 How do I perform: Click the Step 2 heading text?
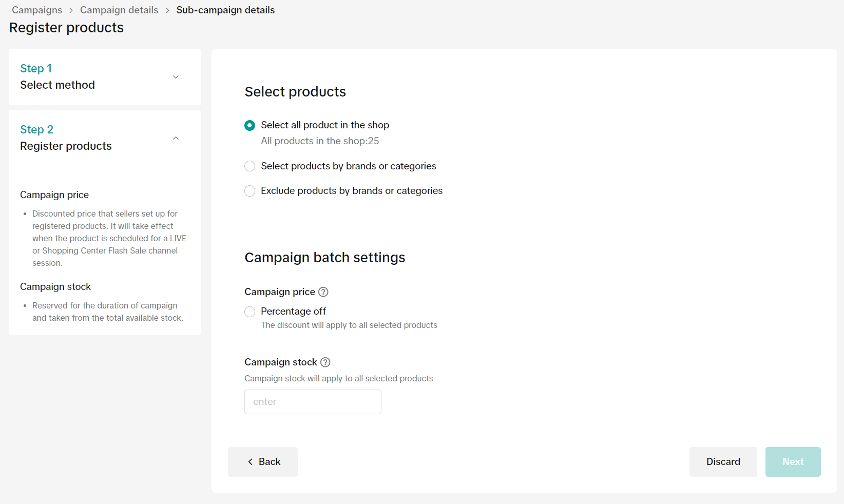(x=37, y=129)
